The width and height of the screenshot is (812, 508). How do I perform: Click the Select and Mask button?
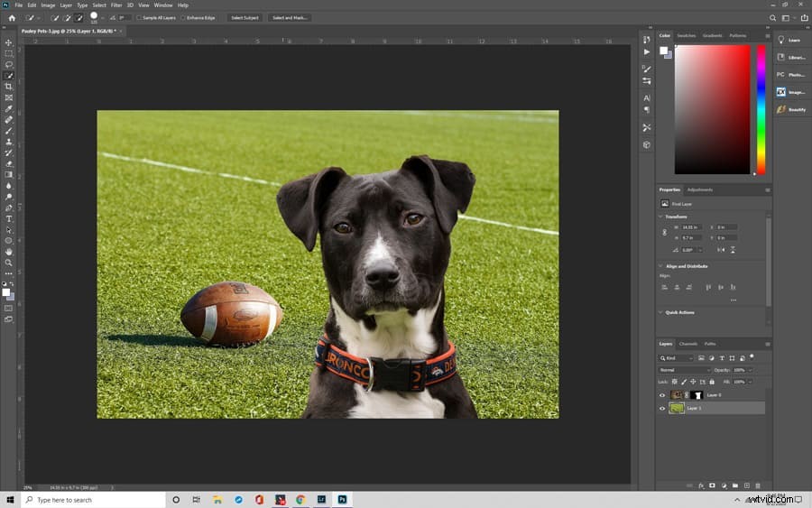pyautogui.click(x=290, y=18)
